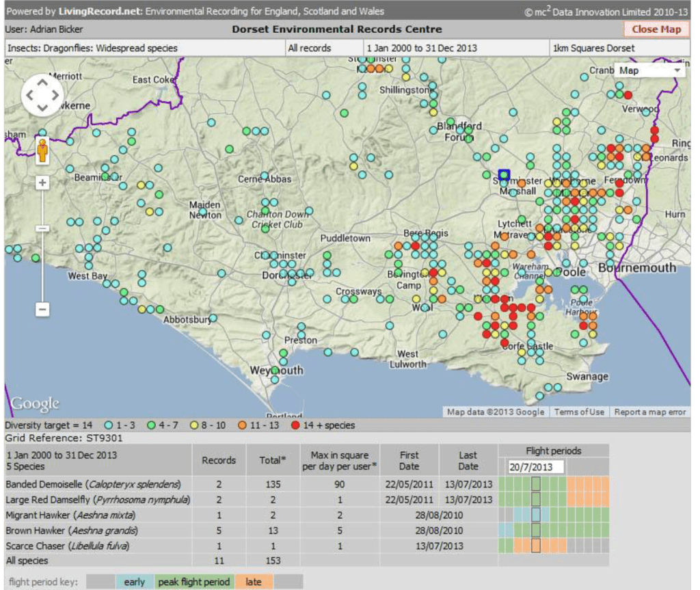This screenshot has height=590, width=700.
Task: Pan the map left with the arrow
Action: click(x=31, y=96)
